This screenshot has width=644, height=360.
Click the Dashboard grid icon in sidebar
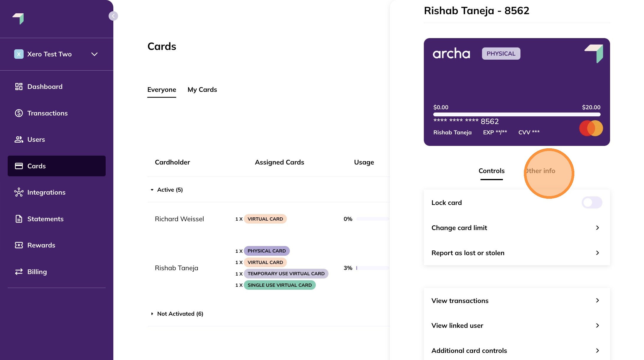[19, 87]
